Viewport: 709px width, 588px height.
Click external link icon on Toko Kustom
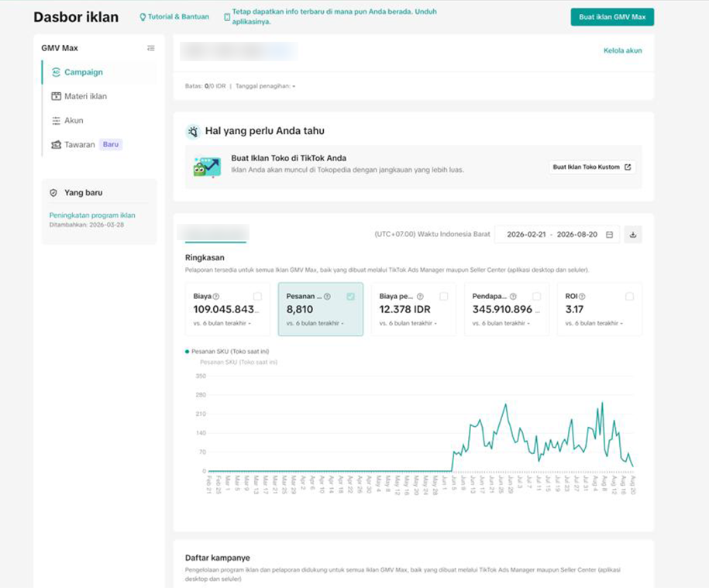tap(628, 167)
